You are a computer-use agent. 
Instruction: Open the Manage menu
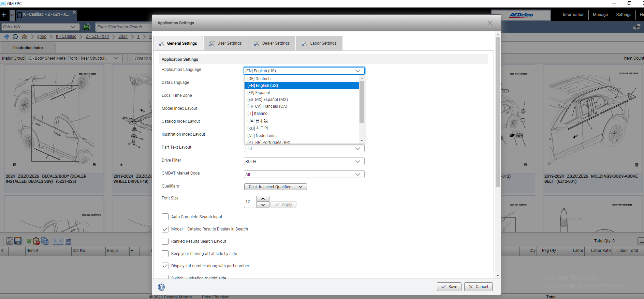point(600,15)
